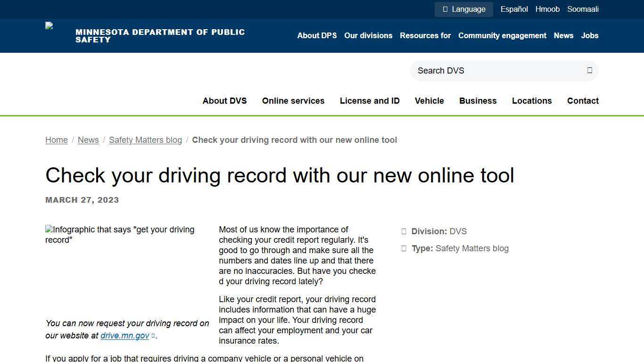Select the About DVS menu item
The image size is (644, 362).
224,100
